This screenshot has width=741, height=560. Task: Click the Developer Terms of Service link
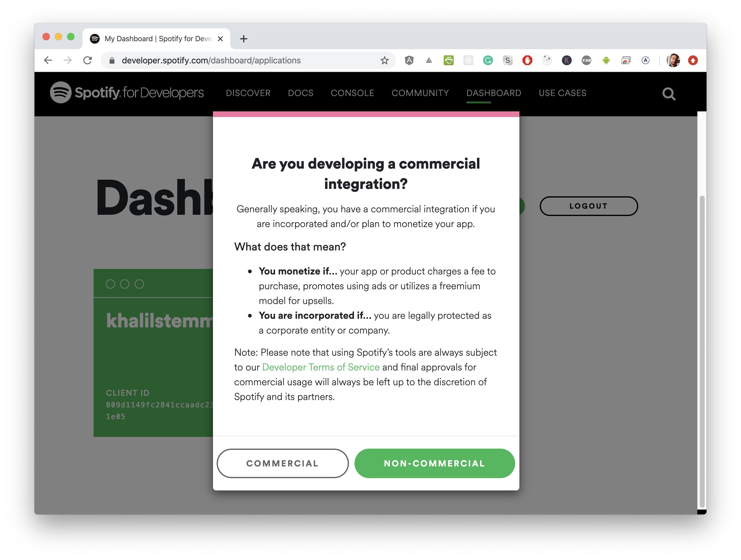click(x=320, y=367)
